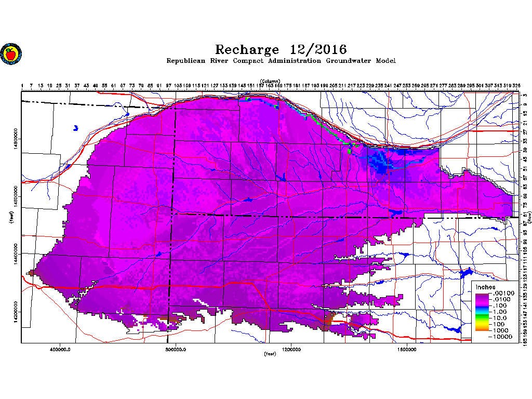Click the 1600000 x-axis tick label
Image resolution: width=532 pixels, height=399 pixels.
tap(407, 349)
